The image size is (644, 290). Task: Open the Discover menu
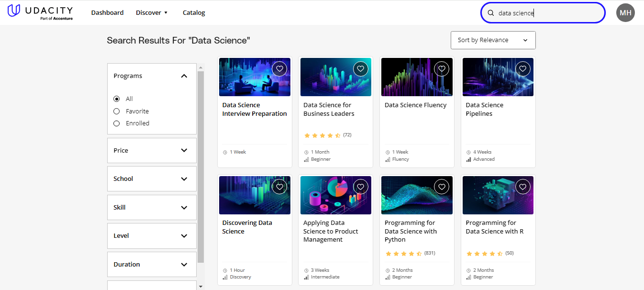pos(151,12)
